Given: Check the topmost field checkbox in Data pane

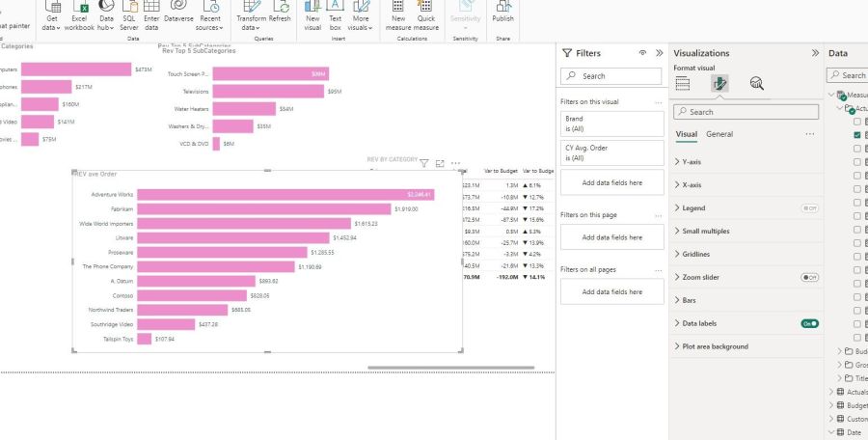Looking at the screenshot, I should click(857, 122).
